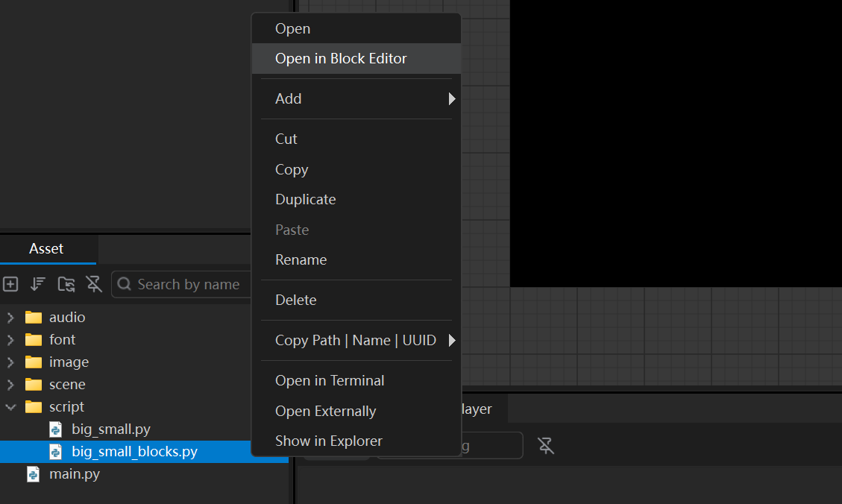Viewport: 842px width, 504px height.
Task: Click the Python icon of main.py
Action: coord(33,474)
